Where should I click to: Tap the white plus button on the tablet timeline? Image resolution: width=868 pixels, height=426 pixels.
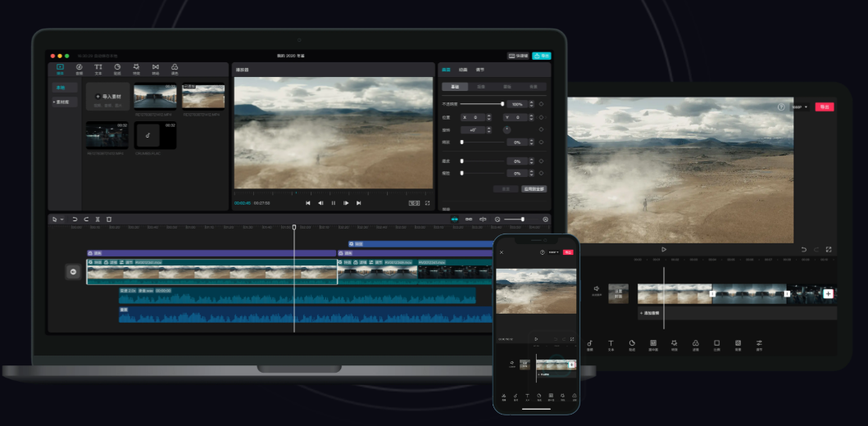pyautogui.click(x=828, y=293)
